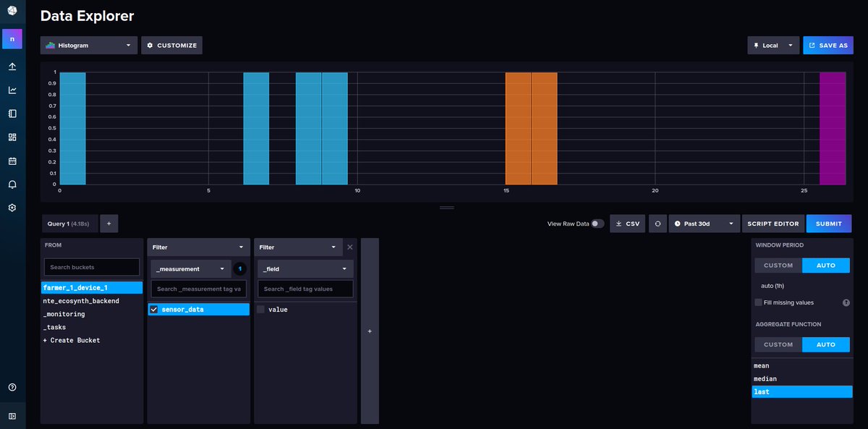Select the mean aggregate function

[802, 366]
